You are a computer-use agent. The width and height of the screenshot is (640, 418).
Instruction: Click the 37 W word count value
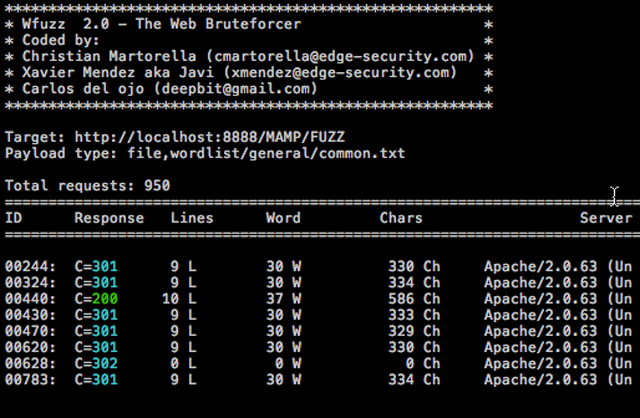coord(284,299)
